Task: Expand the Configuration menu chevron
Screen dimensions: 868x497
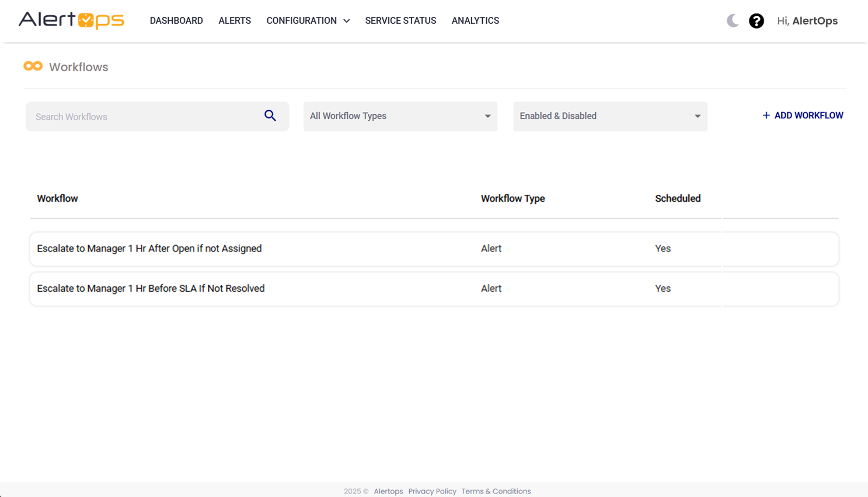Action: (347, 21)
